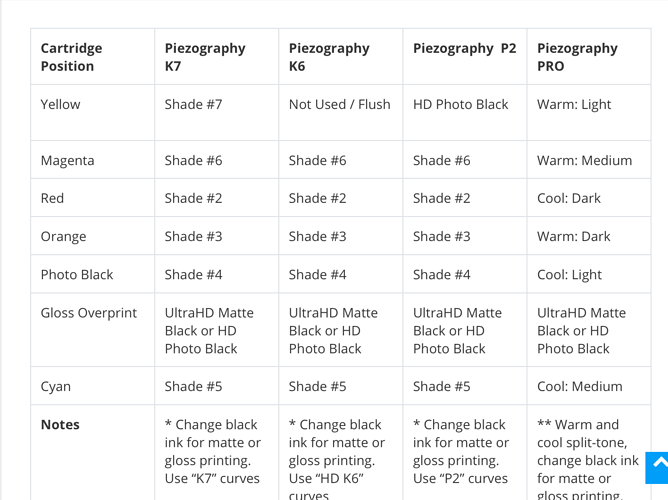Click the Piezography K7 column header
The image size is (668, 500).
point(216,57)
